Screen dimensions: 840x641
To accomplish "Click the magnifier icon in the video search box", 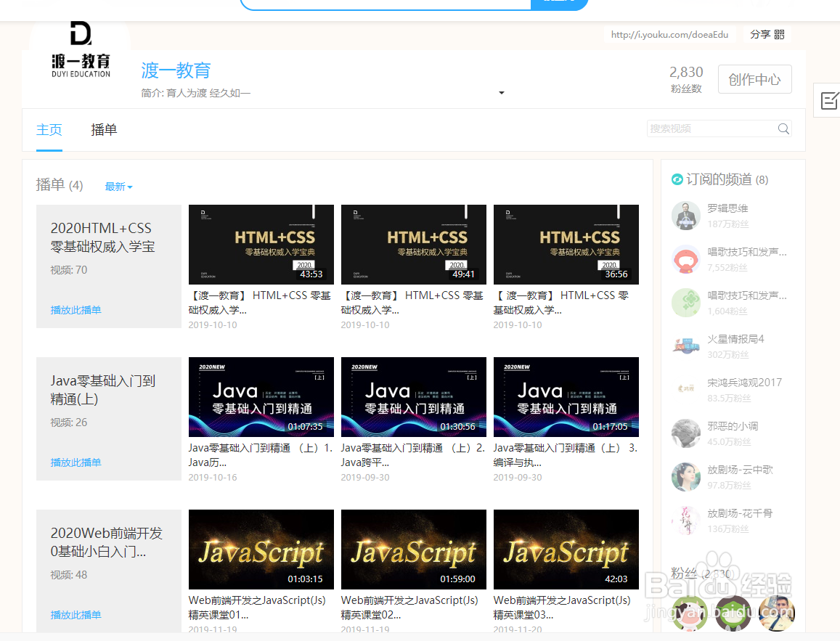I will click(783, 128).
